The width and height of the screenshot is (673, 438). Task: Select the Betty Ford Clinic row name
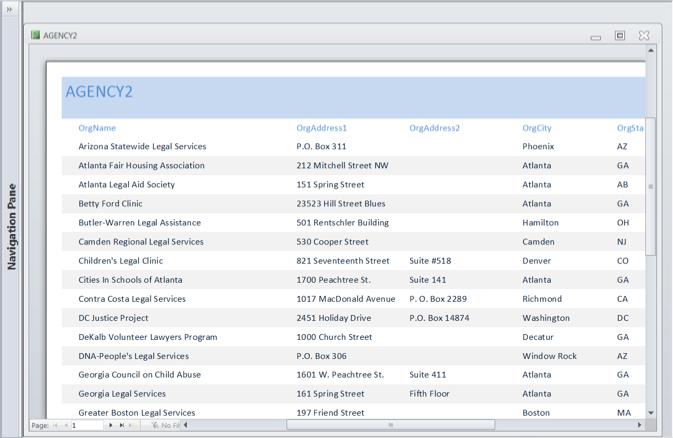pos(110,204)
